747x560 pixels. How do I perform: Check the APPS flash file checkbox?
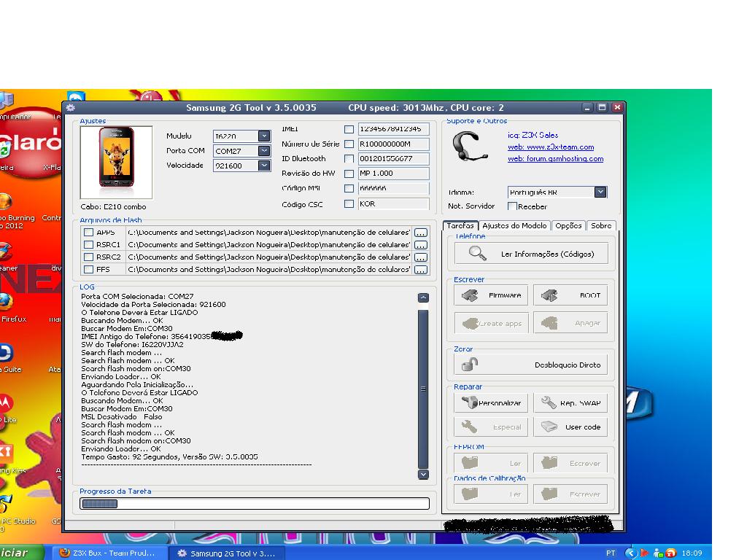point(88,233)
